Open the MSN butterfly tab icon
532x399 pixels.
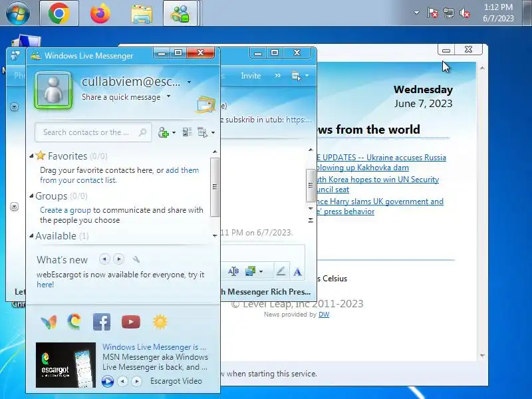point(49,322)
